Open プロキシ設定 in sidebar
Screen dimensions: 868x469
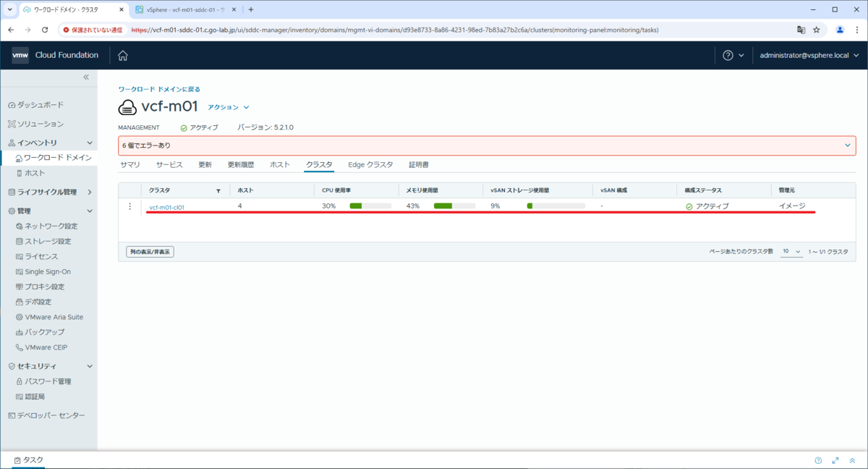(x=40, y=287)
